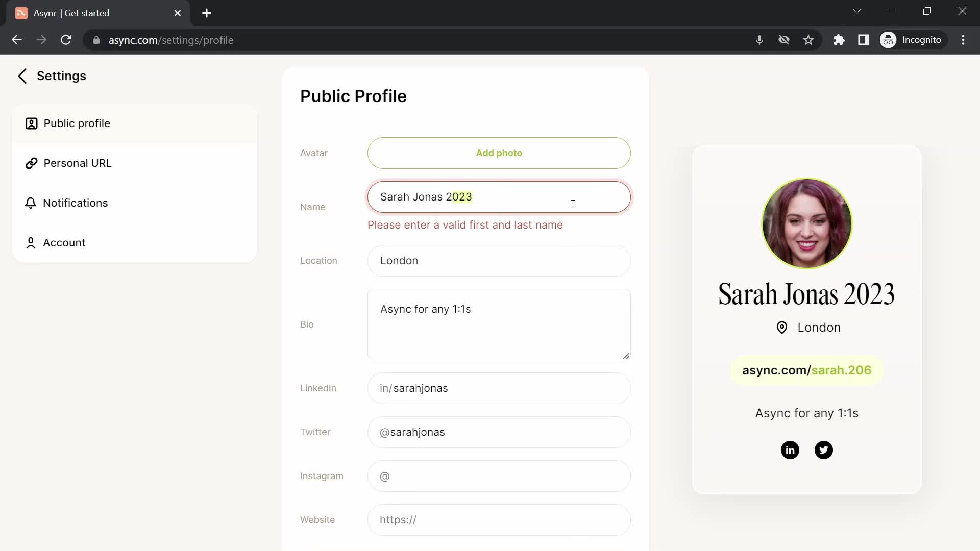The image size is (980, 551).
Task: Click the microphone icon in address bar
Action: click(759, 40)
